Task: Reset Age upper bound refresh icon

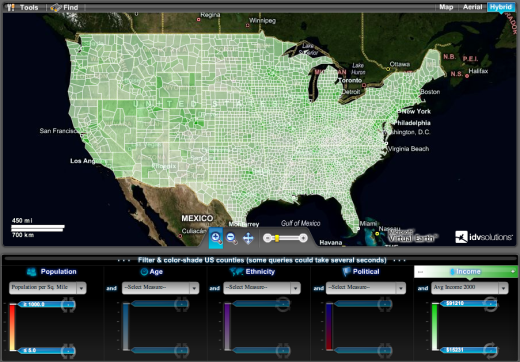Action: tap(182, 304)
